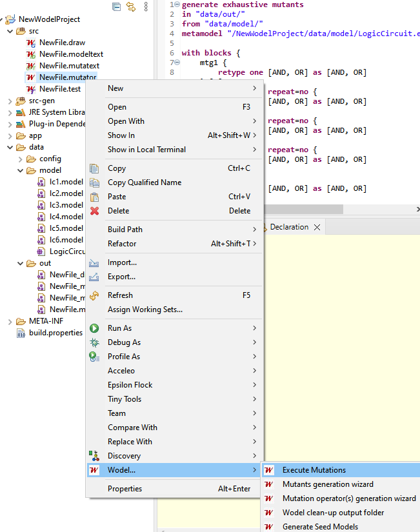Screen dimensions: 420x532
Task: Click the red Delete X icon
Action: point(94,211)
